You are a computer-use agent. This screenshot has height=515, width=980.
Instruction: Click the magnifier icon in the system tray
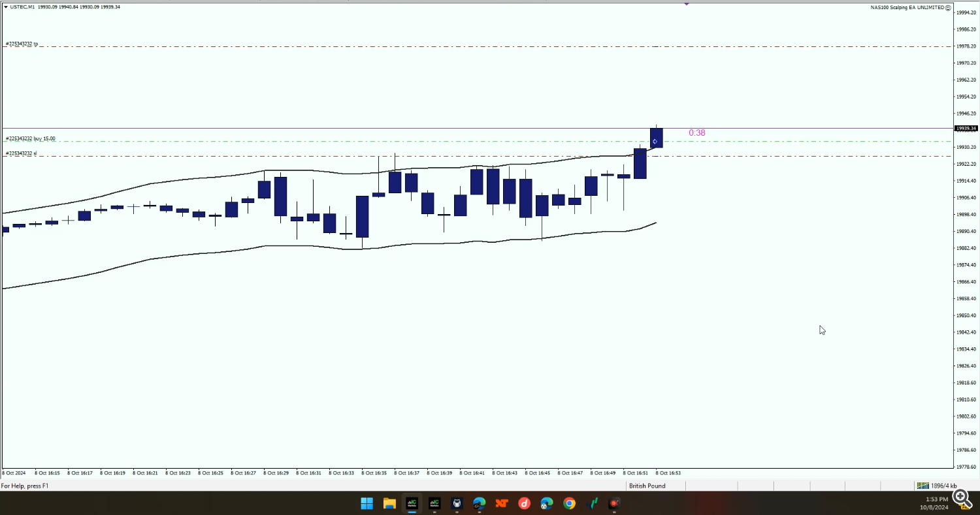[x=962, y=498]
